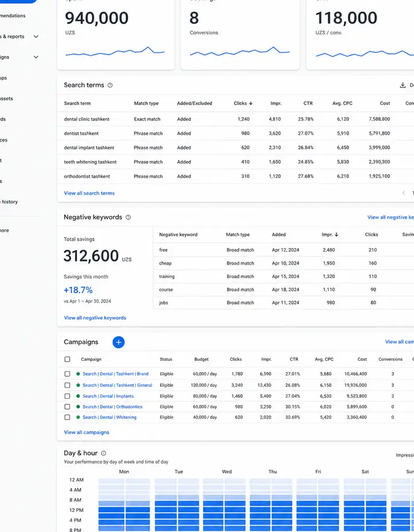Open the recommendations item in sidebar
The image size is (414, 532).
(x=13, y=16)
